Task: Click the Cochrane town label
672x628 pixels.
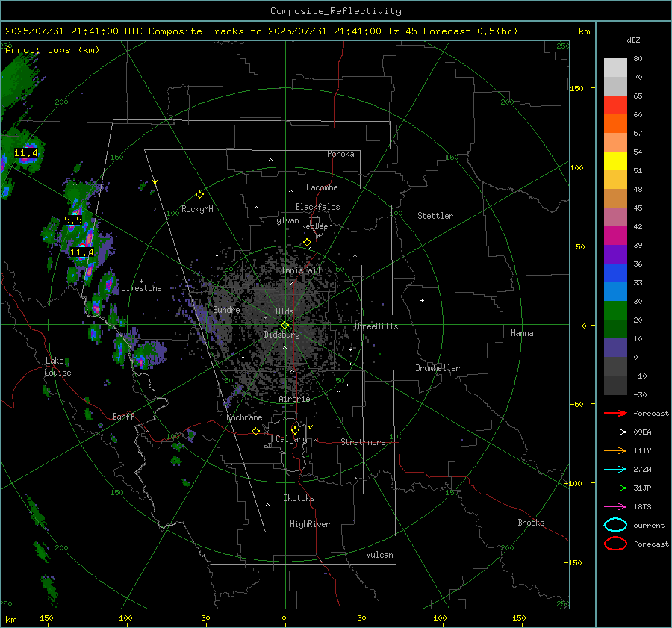Action: pos(244,417)
